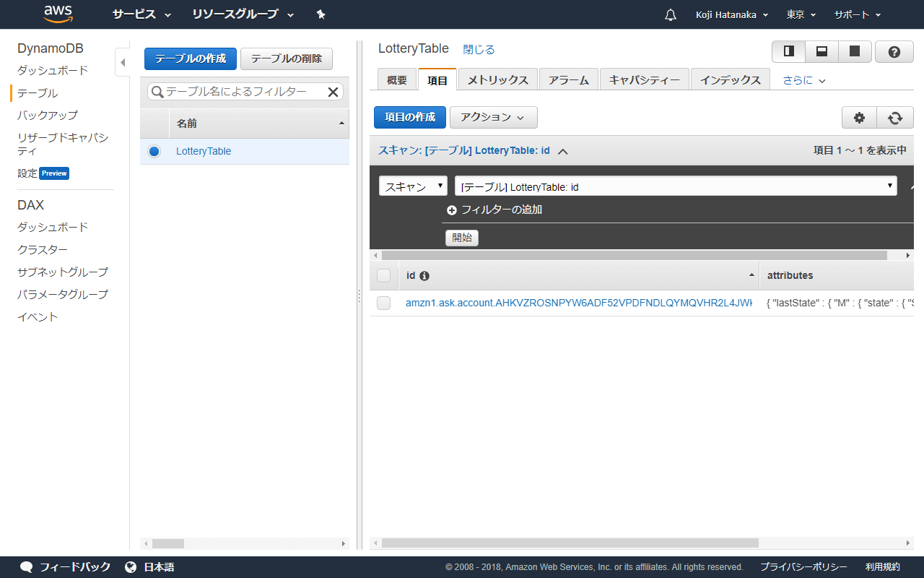The image size is (924, 578).
Task: Open the サービス menu
Action: pyautogui.click(x=142, y=14)
